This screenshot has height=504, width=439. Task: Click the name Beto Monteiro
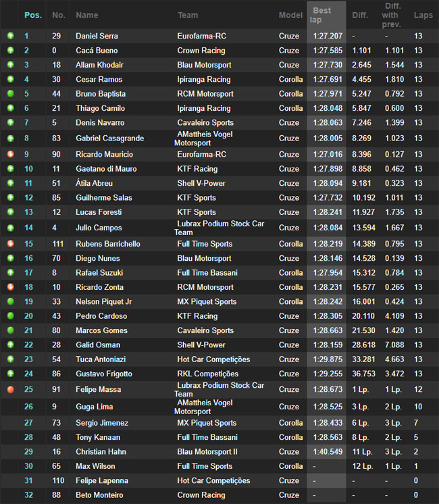click(x=99, y=495)
